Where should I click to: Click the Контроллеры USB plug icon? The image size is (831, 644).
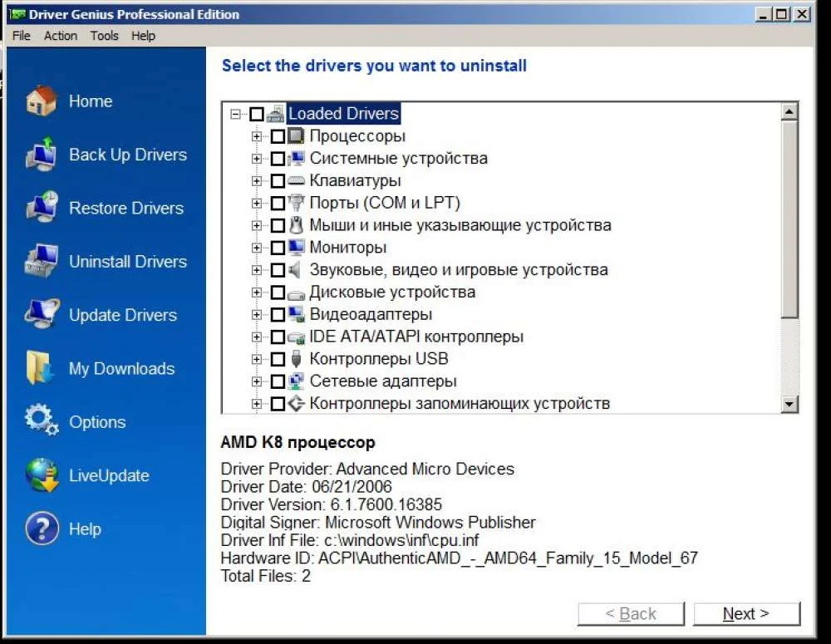[x=297, y=359]
